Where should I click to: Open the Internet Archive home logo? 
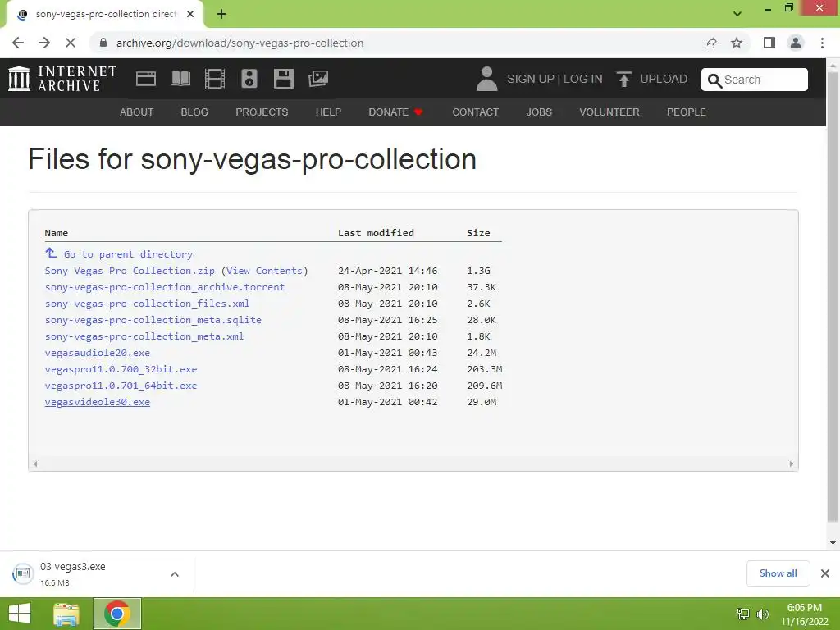click(x=62, y=79)
